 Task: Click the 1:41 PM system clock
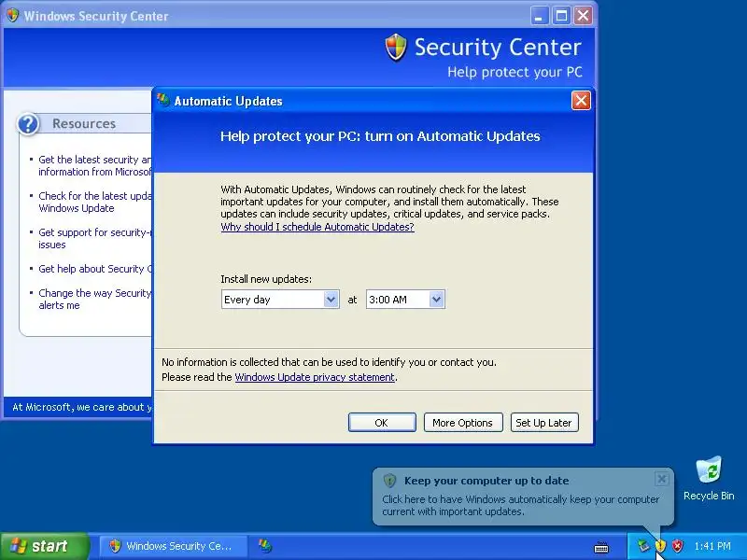click(712, 546)
